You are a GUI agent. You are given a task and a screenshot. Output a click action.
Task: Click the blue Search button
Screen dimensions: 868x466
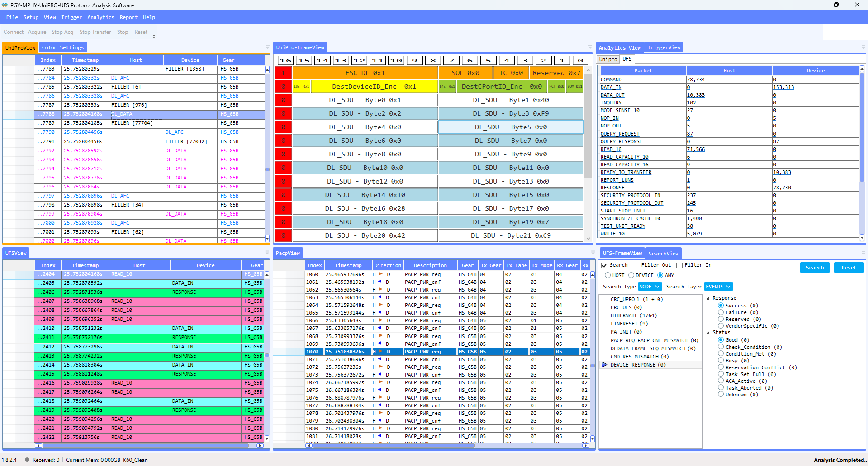(815, 268)
